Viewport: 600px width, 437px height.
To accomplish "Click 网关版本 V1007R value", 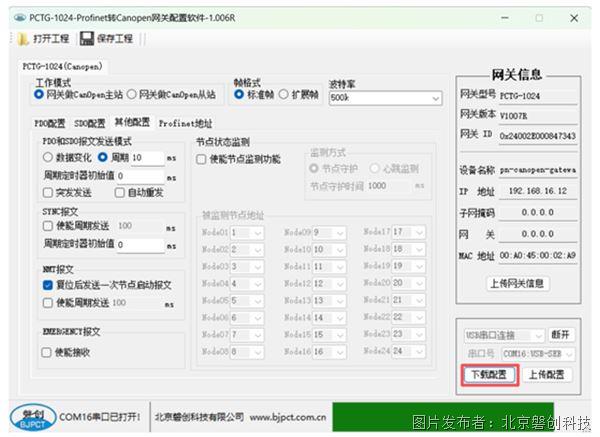I will click(538, 116).
